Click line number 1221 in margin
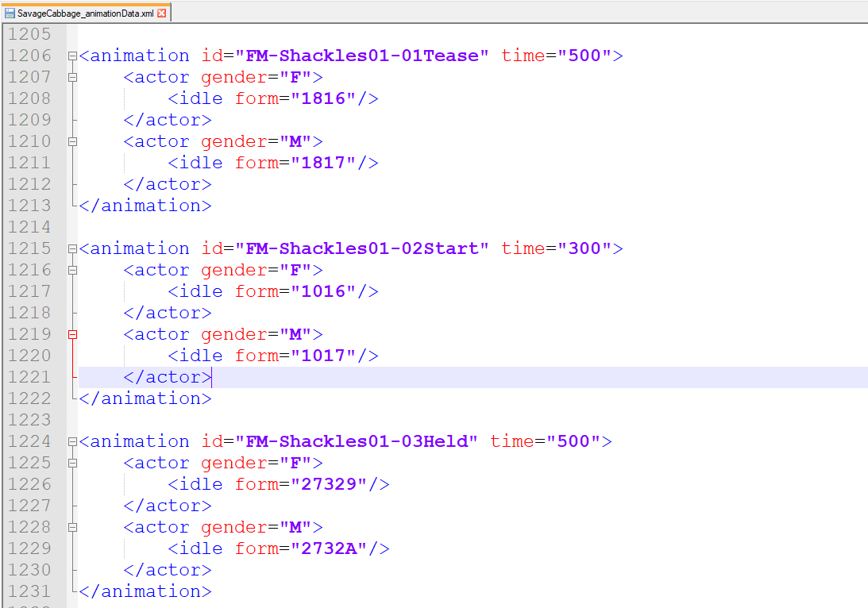The image size is (868, 608). (x=29, y=377)
